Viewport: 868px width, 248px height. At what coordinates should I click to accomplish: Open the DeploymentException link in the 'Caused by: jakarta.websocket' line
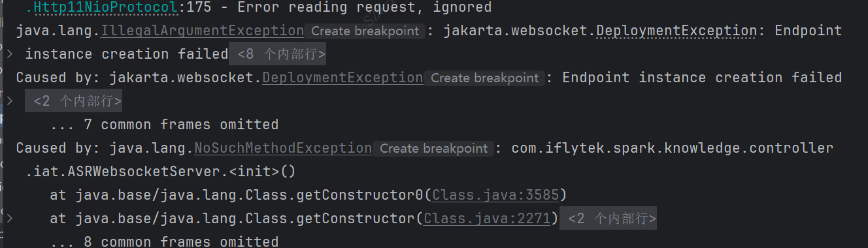[x=342, y=78]
